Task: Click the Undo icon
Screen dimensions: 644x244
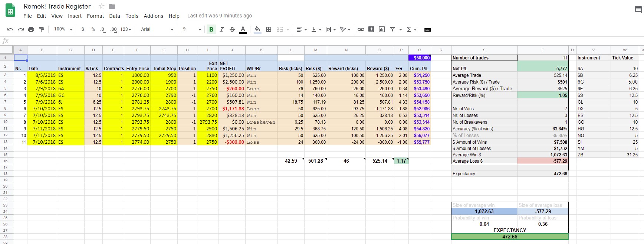Action: pos(10,29)
